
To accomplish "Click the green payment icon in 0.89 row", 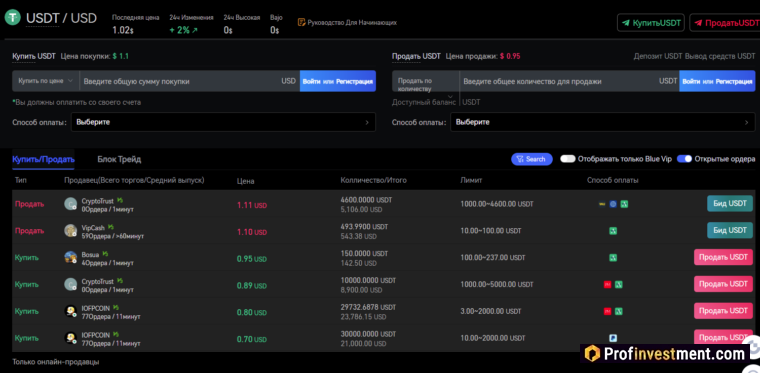I will coord(618,285).
